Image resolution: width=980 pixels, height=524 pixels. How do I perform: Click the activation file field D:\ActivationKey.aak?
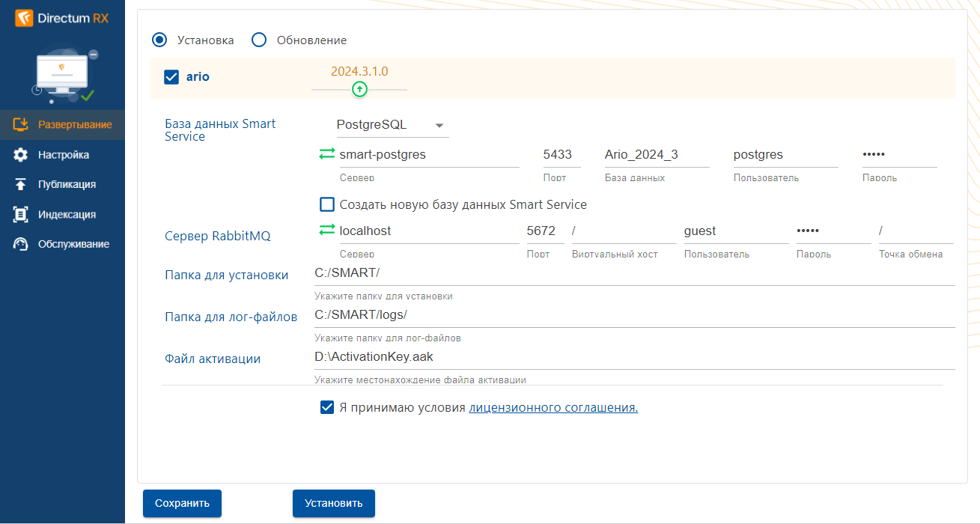point(634,357)
